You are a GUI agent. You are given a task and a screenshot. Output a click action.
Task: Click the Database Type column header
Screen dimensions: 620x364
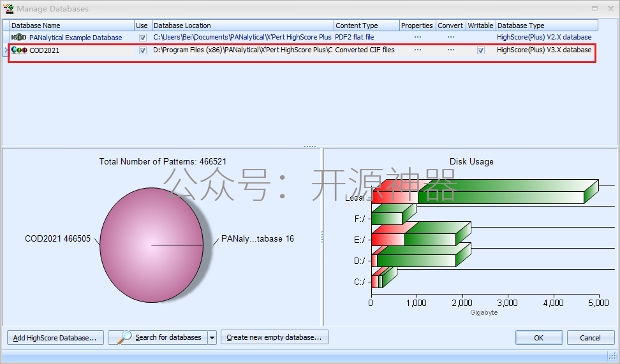pyautogui.click(x=547, y=25)
